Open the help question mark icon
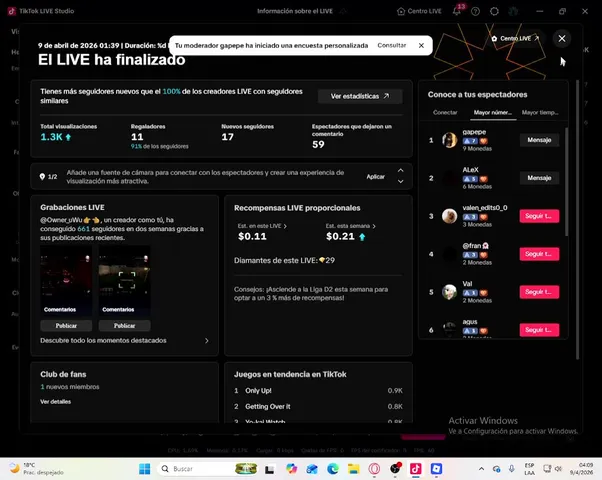602x480 pixels. pos(475,12)
